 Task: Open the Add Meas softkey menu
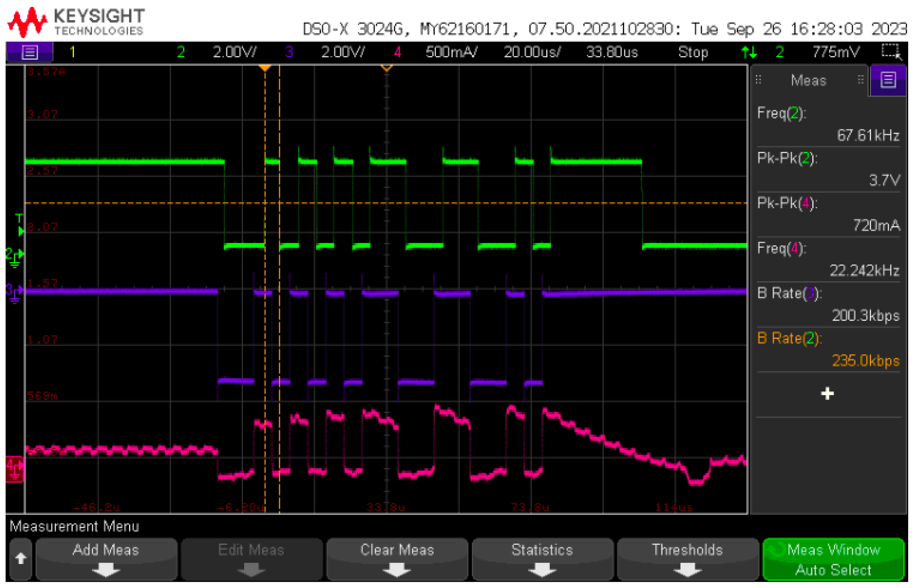coord(106,559)
